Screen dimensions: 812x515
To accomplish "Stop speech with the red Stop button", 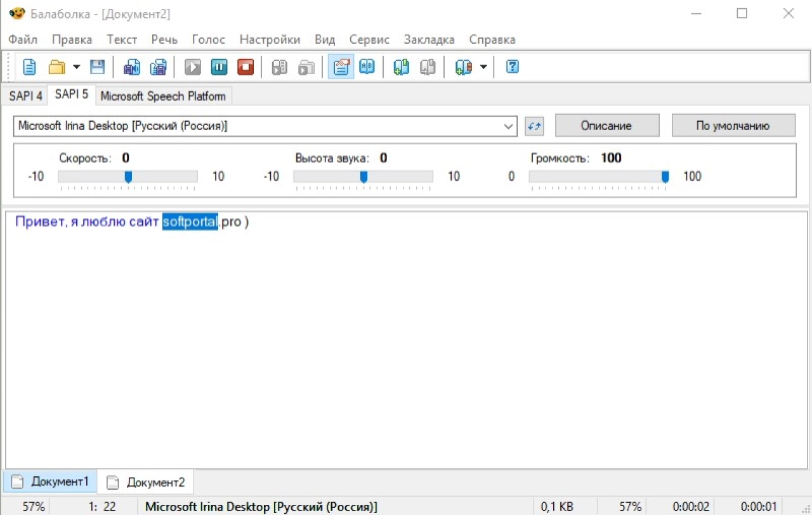I will click(x=246, y=67).
